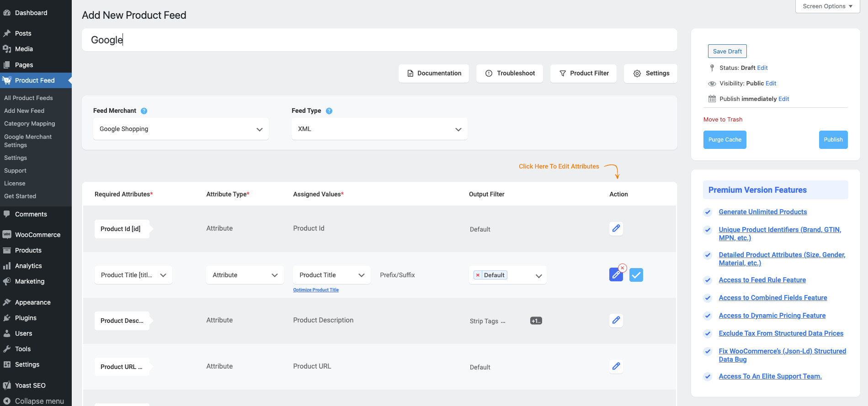
Task: Open the Product Title attribute name dropdown
Action: (x=133, y=275)
